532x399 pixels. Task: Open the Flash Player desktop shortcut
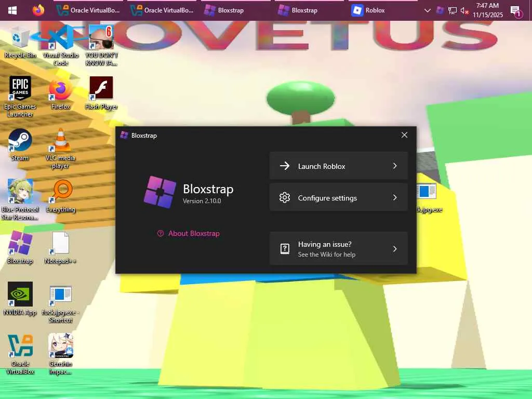point(101,94)
